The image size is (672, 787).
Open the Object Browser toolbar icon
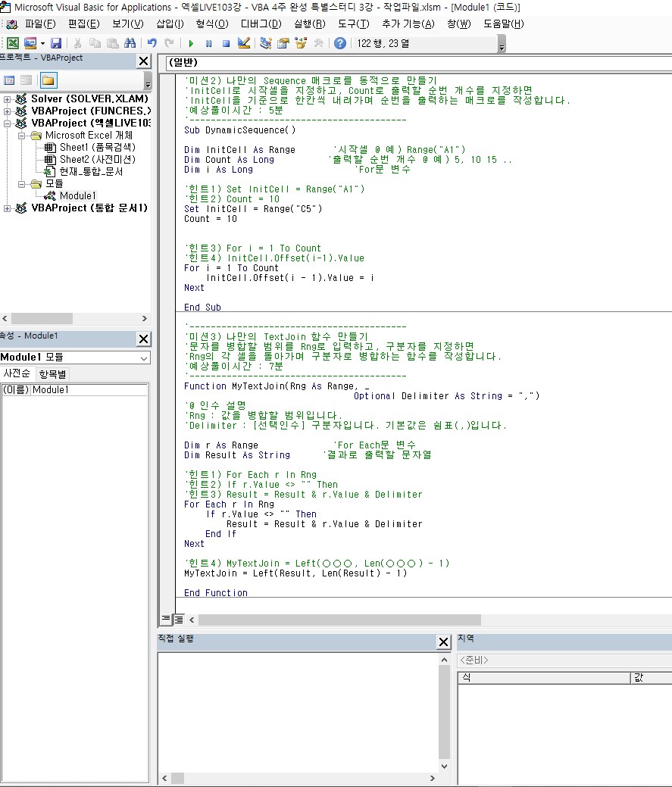coord(301,44)
